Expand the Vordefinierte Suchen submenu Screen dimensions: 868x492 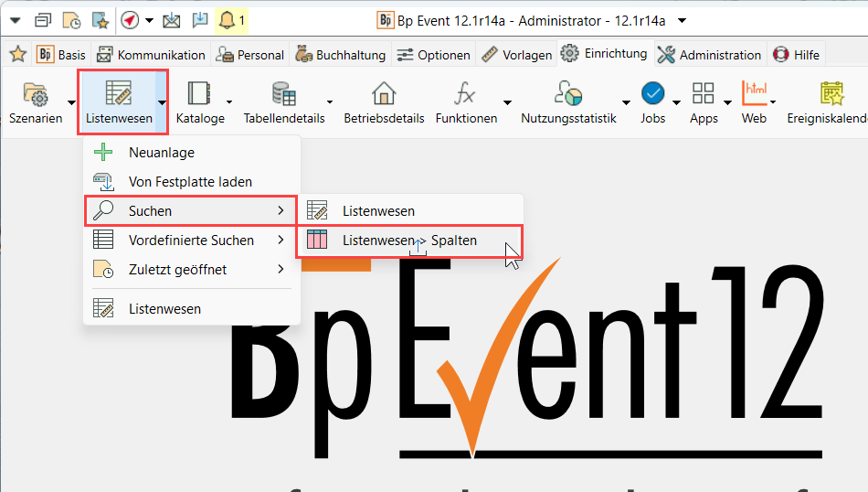(x=281, y=241)
